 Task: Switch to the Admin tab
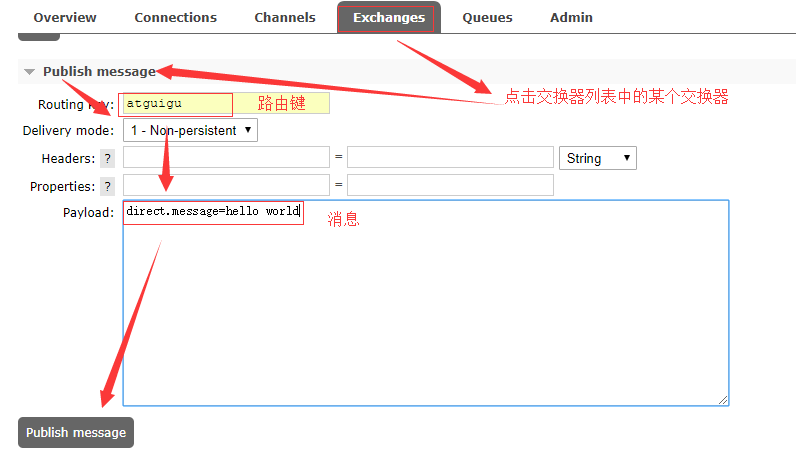tap(571, 17)
